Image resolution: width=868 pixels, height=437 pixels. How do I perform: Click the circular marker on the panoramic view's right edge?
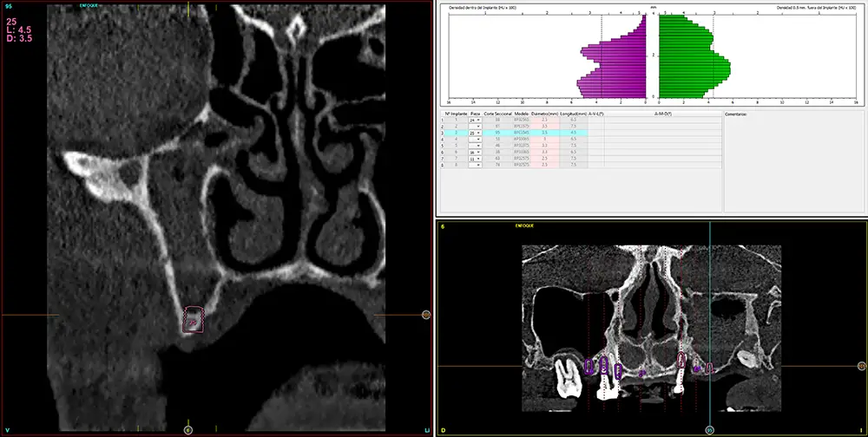pos(861,367)
